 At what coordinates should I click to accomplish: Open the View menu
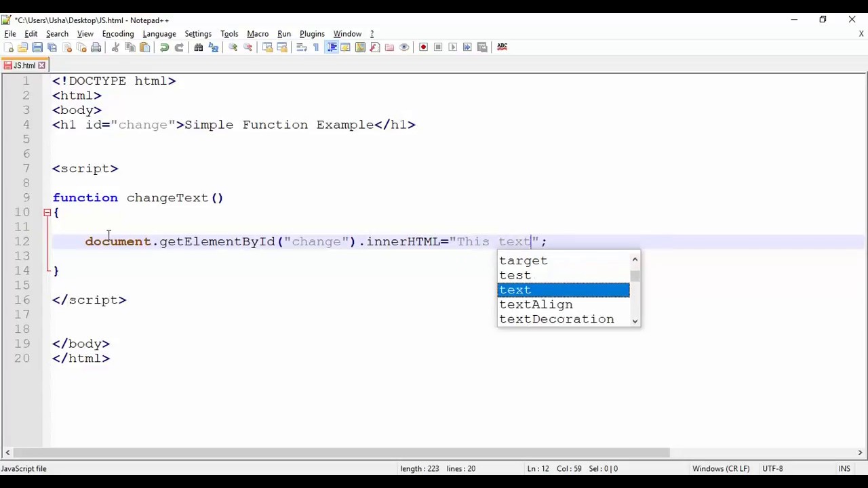click(x=85, y=33)
